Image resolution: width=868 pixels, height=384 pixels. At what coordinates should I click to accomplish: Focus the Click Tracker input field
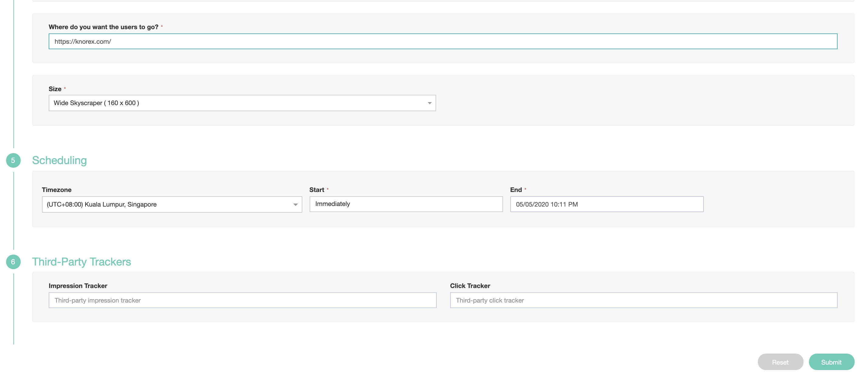click(643, 300)
